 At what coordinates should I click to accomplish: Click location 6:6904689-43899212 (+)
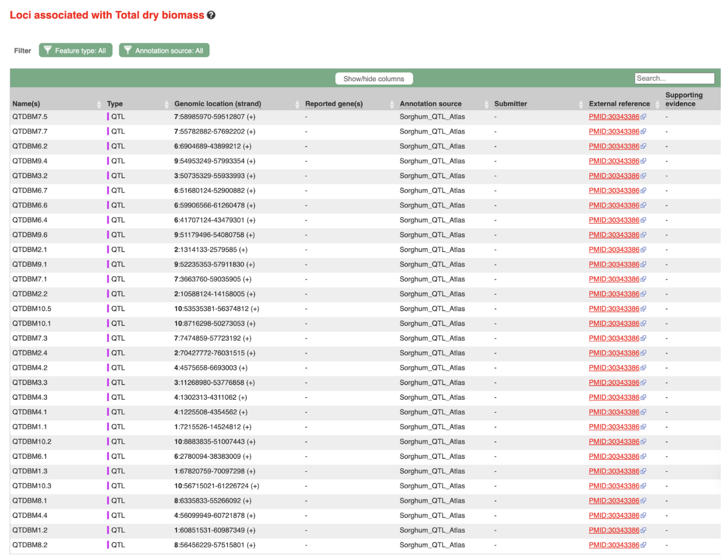[x=213, y=146]
